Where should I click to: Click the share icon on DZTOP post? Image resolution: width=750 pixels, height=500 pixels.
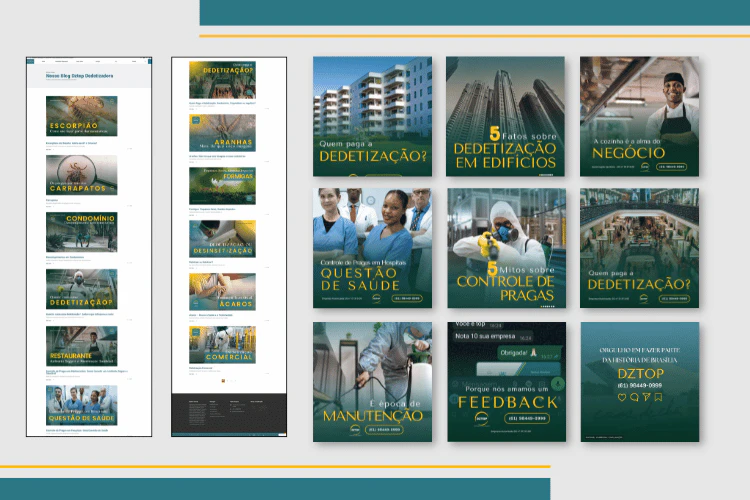click(646, 397)
